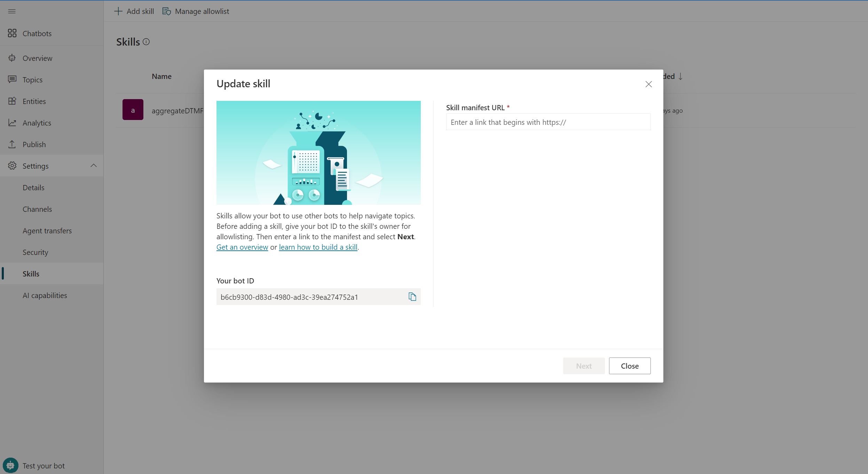Go to Overview page
This screenshot has height=474, width=868.
(52, 58)
